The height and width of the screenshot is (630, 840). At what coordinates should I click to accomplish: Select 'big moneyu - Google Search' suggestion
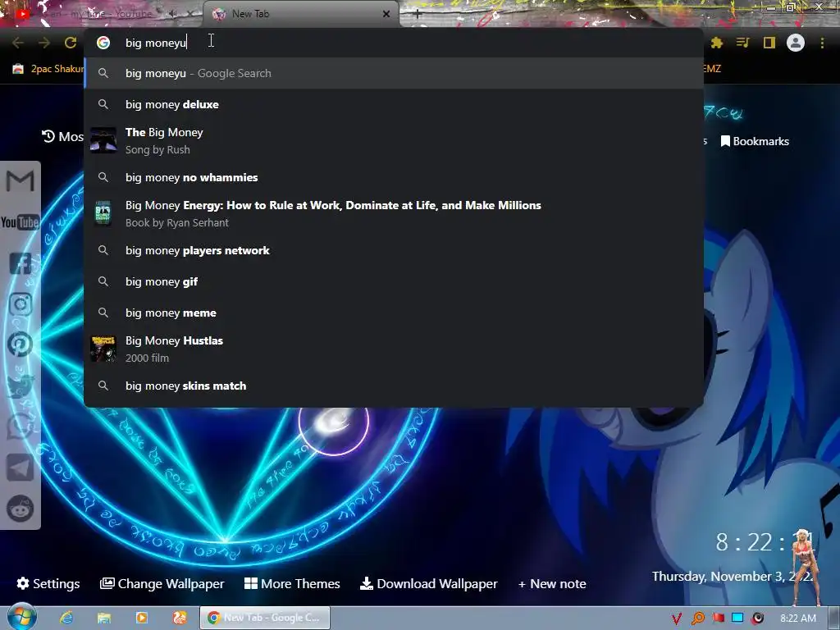393,73
